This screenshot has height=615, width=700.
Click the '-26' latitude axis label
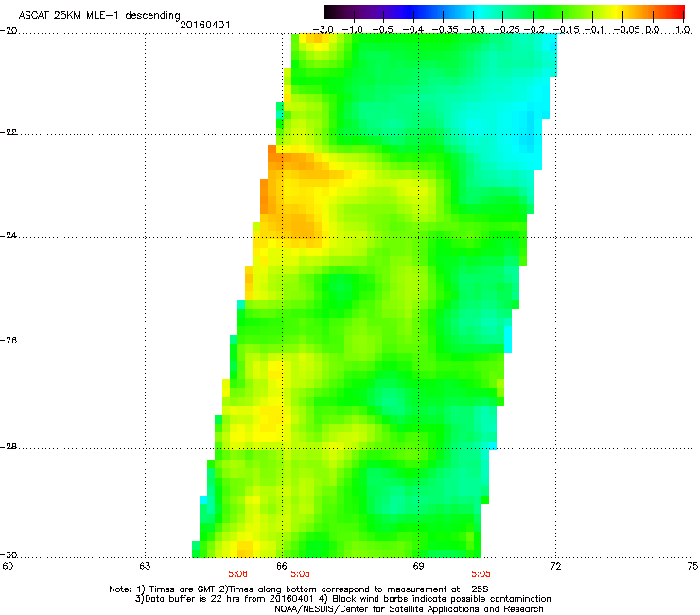click(x=9, y=341)
